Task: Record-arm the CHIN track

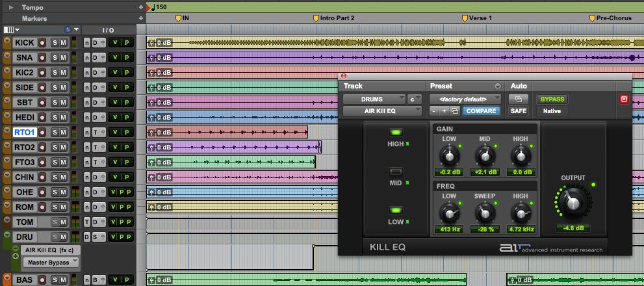Action: click(x=42, y=177)
